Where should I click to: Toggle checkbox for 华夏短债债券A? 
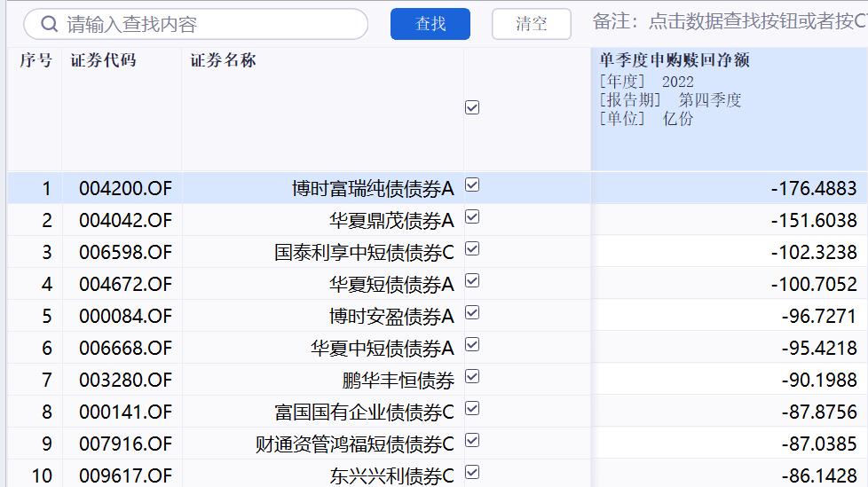[472, 281]
